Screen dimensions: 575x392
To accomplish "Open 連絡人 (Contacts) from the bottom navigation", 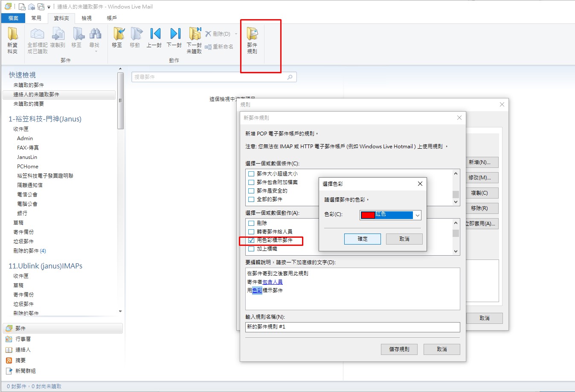I will pyautogui.click(x=23, y=350).
